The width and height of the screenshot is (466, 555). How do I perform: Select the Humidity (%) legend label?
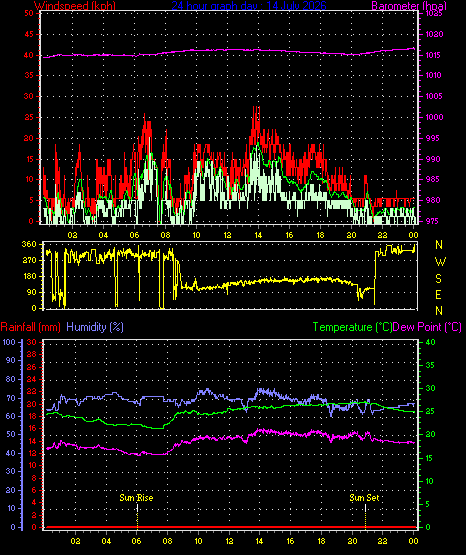[x=95, y=327]
